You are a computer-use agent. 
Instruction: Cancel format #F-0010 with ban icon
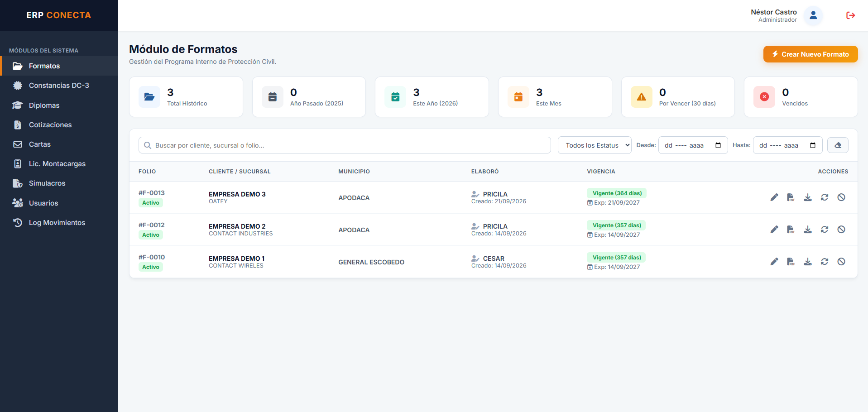tap(841, 262)
